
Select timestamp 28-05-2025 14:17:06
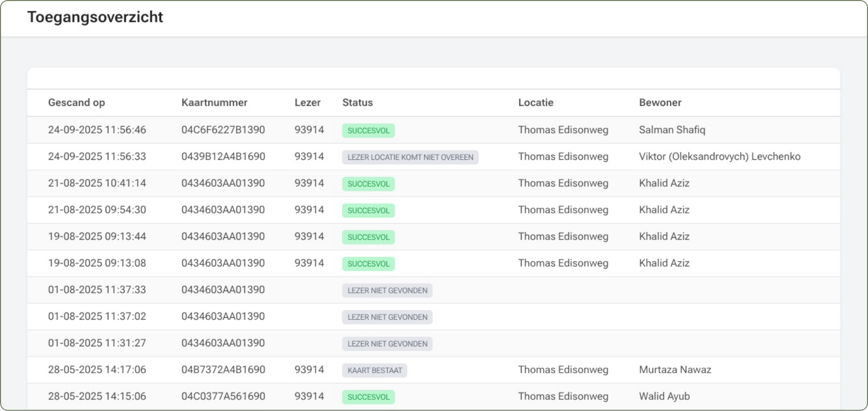pos(97,370)
